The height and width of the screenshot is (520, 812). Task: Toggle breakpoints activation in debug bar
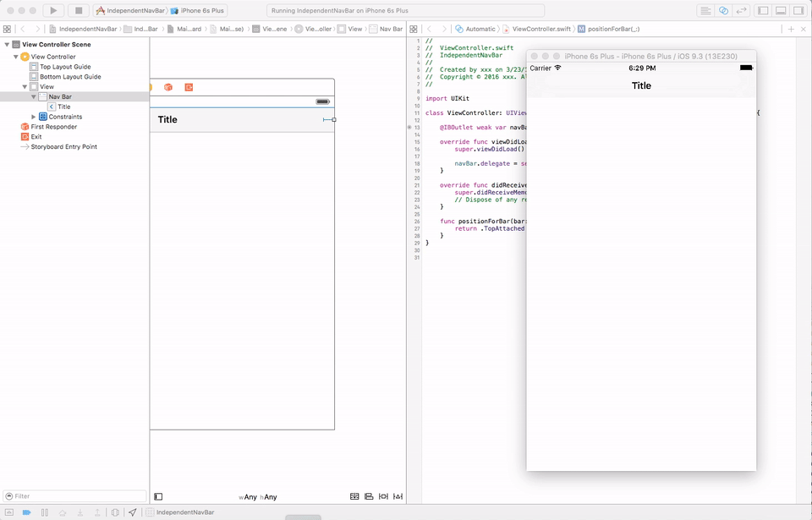tap(26, 512)
